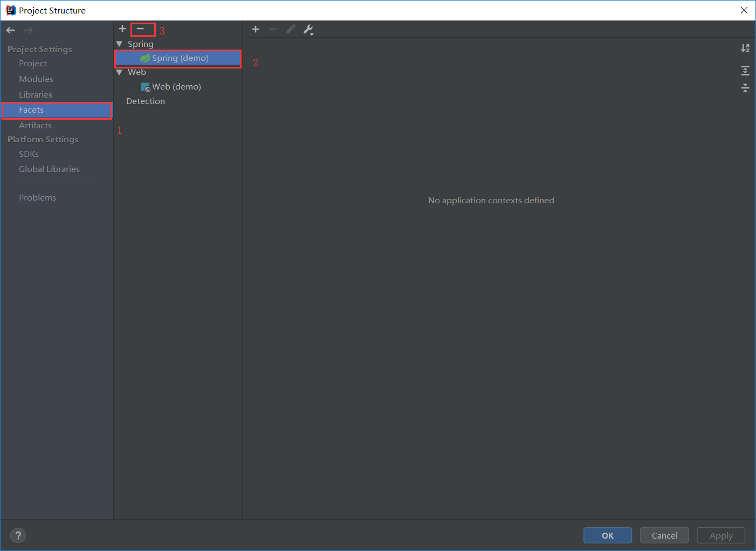
Task: Click the OK button
Action: click(x=608, y=535)
